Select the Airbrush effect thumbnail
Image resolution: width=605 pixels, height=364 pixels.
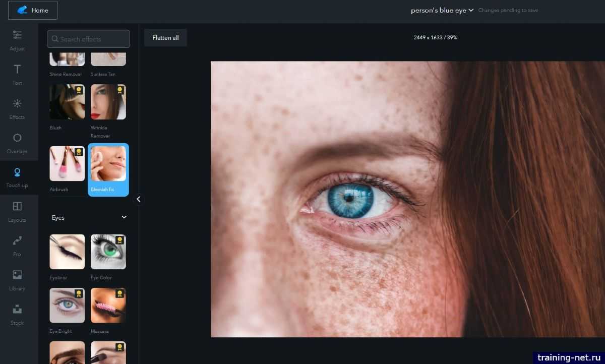point(67,164)
